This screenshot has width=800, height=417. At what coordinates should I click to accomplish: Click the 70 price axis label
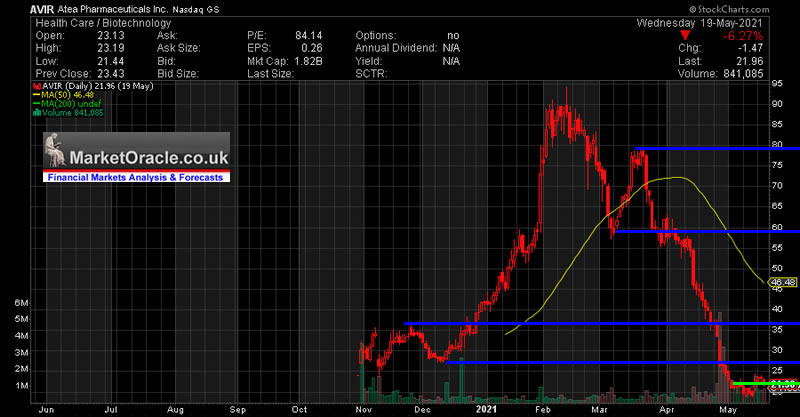click(777, 186)
